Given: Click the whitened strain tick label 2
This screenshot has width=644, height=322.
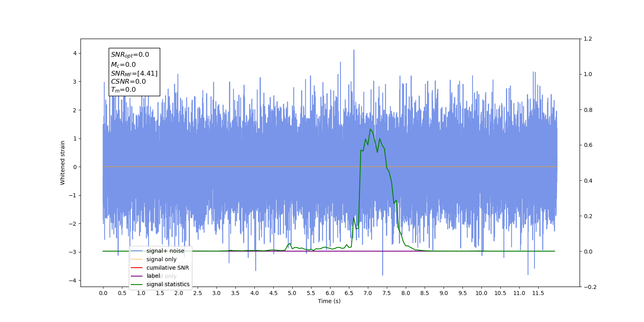Looking at the screenshot, I should click(x=75, y=110).
